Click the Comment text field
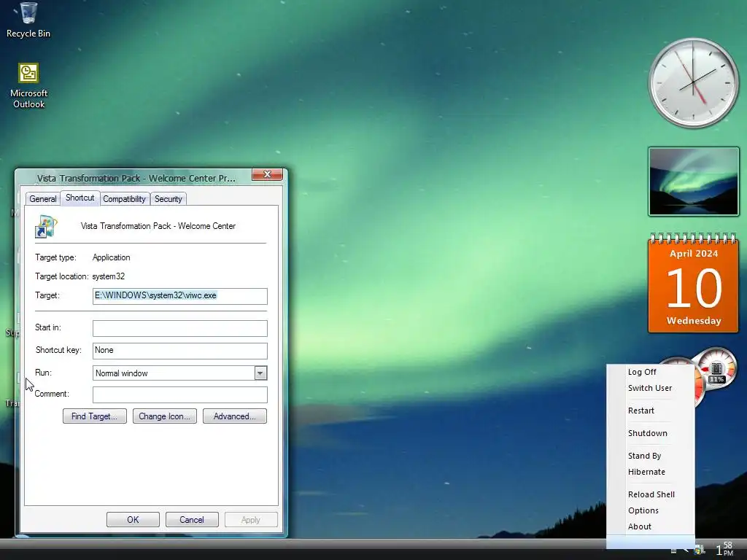The height and width of the screenshot is (560, 747). pyautogui.click(x=180, y=394)
